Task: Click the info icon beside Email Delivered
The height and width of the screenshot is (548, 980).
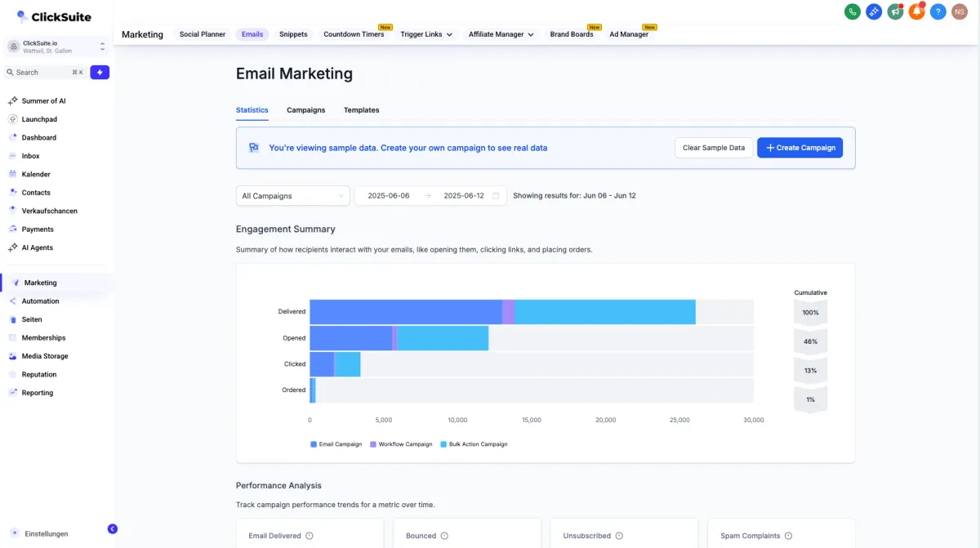Action: point(310,536)
